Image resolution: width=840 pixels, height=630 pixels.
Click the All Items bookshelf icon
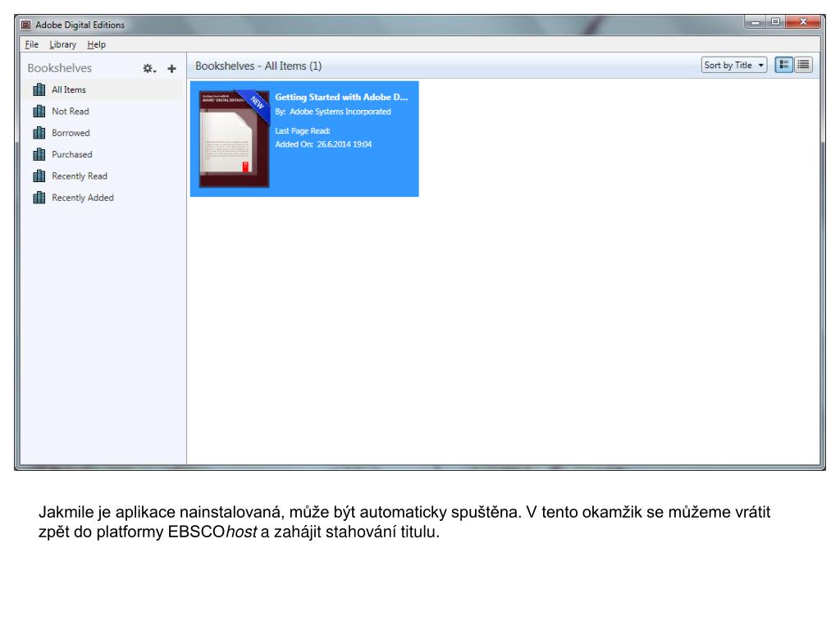click(x=39, y=89)
